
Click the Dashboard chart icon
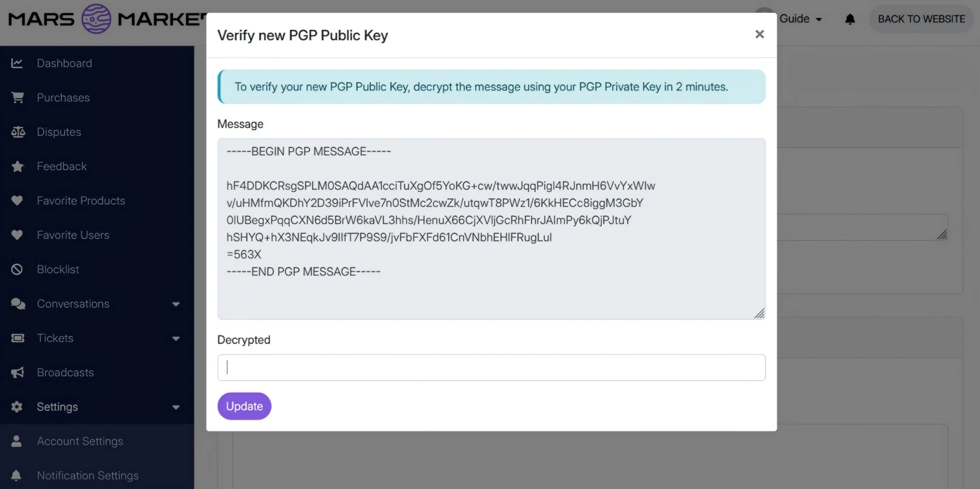coord(17,63)
